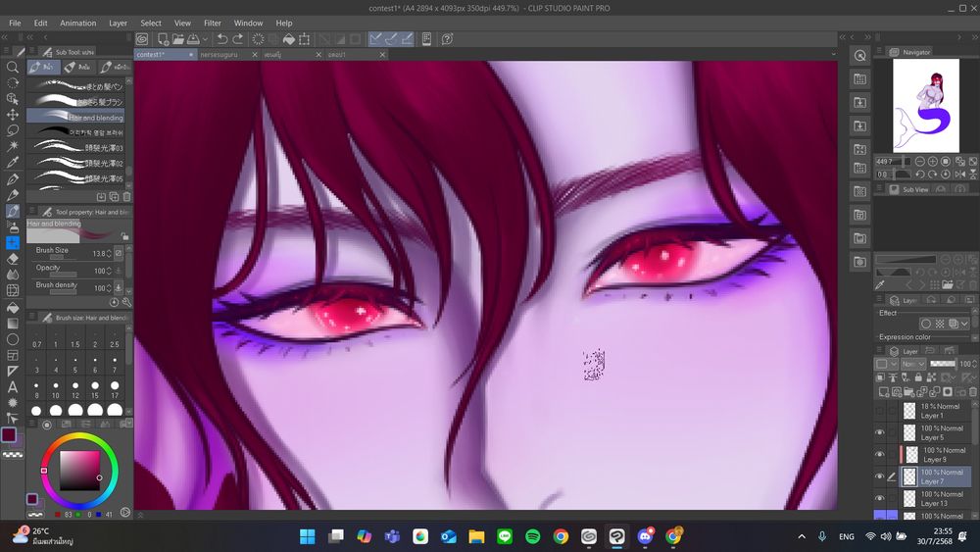Click the Scale/Rotate transform icon

305,39
